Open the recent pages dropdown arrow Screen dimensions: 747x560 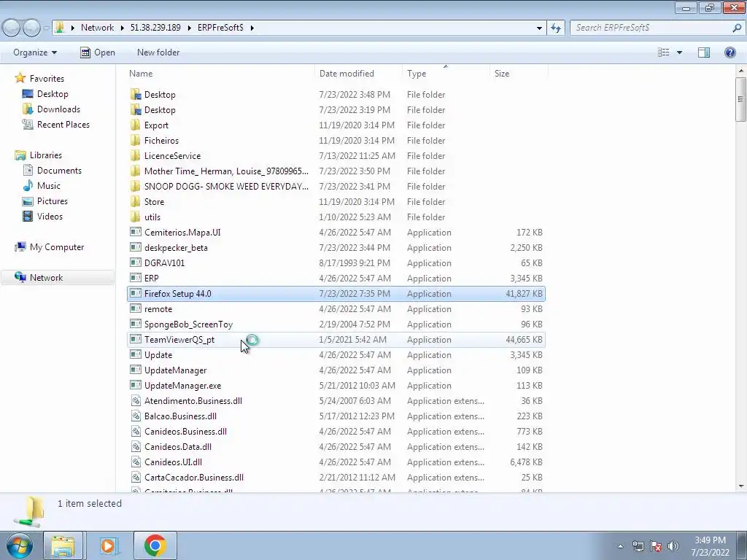click(x=46, y=28)
